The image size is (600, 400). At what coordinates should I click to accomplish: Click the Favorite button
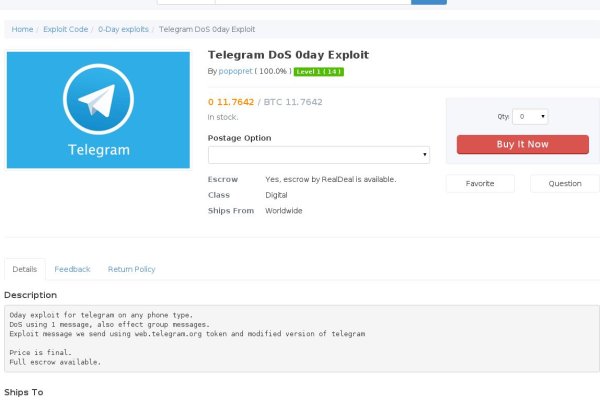[x=480, y=184]
